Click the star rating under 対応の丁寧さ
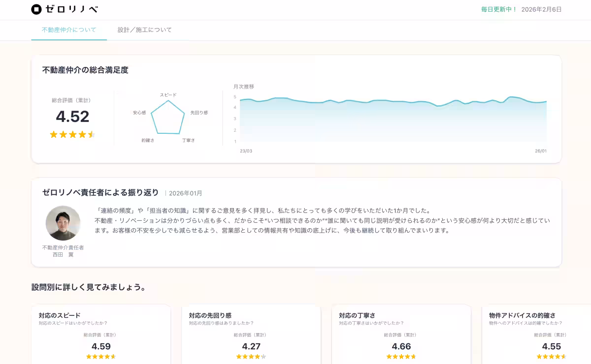 coord(401,357)
